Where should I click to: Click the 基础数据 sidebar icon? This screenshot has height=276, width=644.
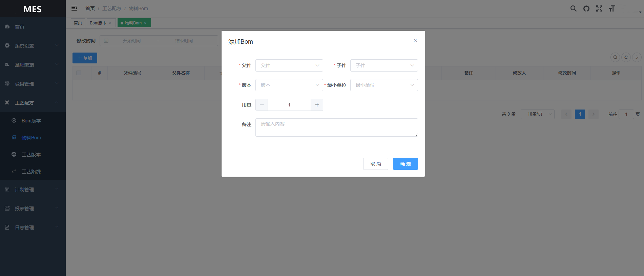pyautogui.click(x=7, y=64)
